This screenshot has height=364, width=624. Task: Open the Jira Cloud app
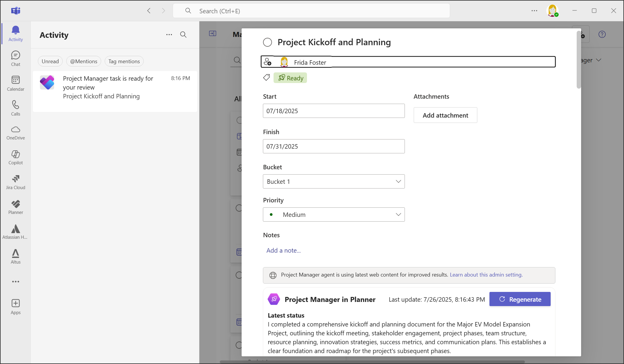(16, 183)
